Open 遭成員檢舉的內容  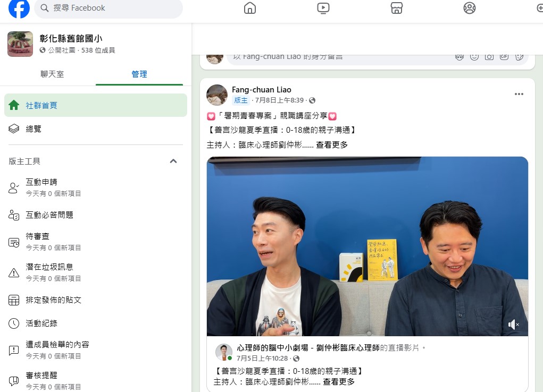pyautogui.click(x=96, y=350)
